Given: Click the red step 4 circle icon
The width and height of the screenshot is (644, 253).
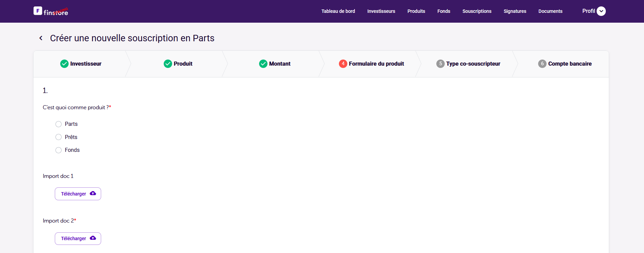Looking at the screenshot, I should (x=343, y=64).
